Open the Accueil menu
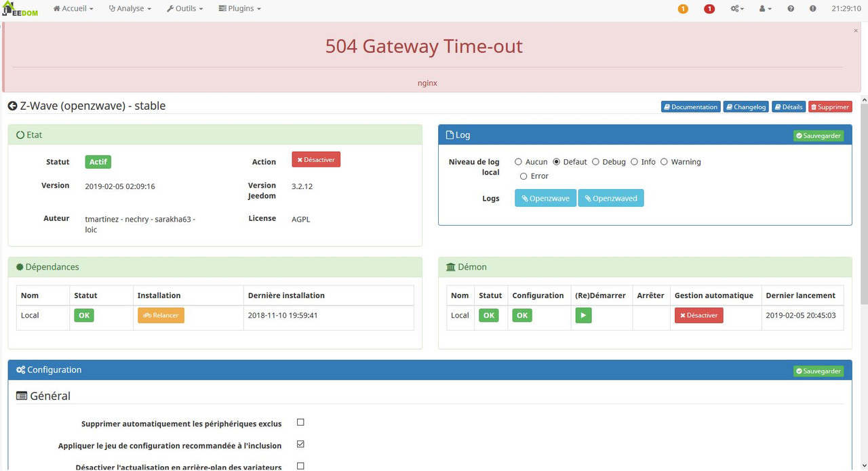Viewport: 868px width, 471px height. pos(73,9)
